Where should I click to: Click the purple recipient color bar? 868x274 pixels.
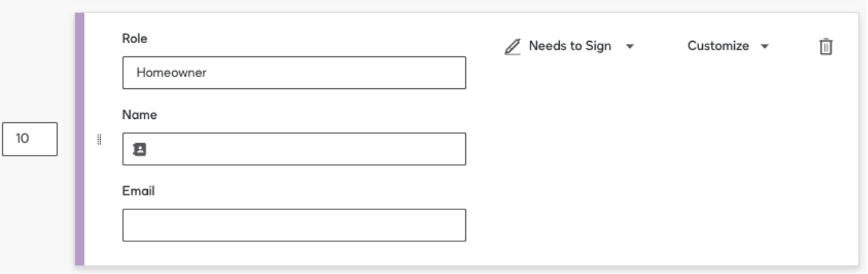tap(80, 139)
